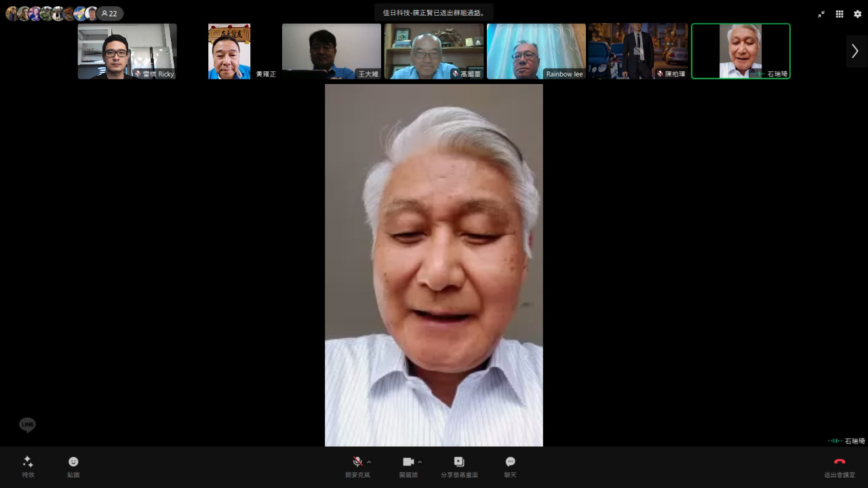Leave the meeting with 退出會議室

coord(839,466)
